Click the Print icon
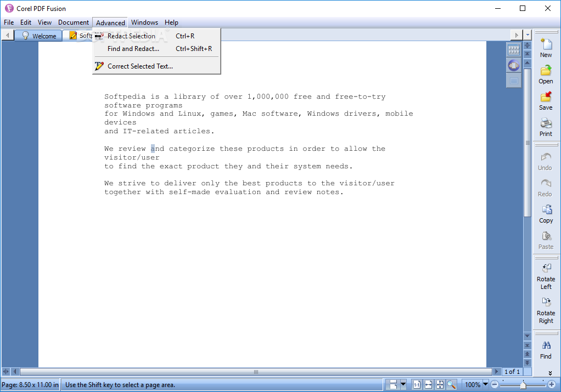Viewport: 561px width, 392px height. 546,123
